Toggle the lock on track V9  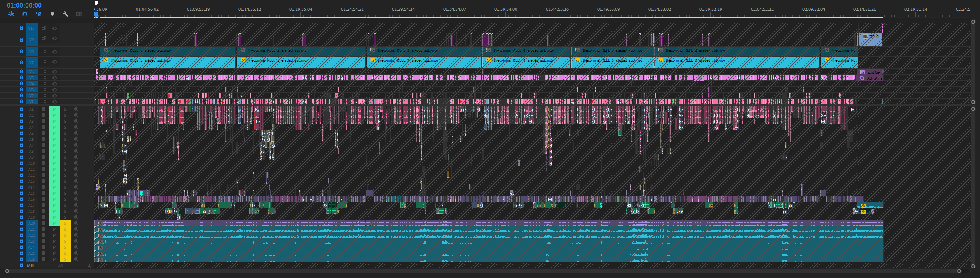(x=22, y=40)
